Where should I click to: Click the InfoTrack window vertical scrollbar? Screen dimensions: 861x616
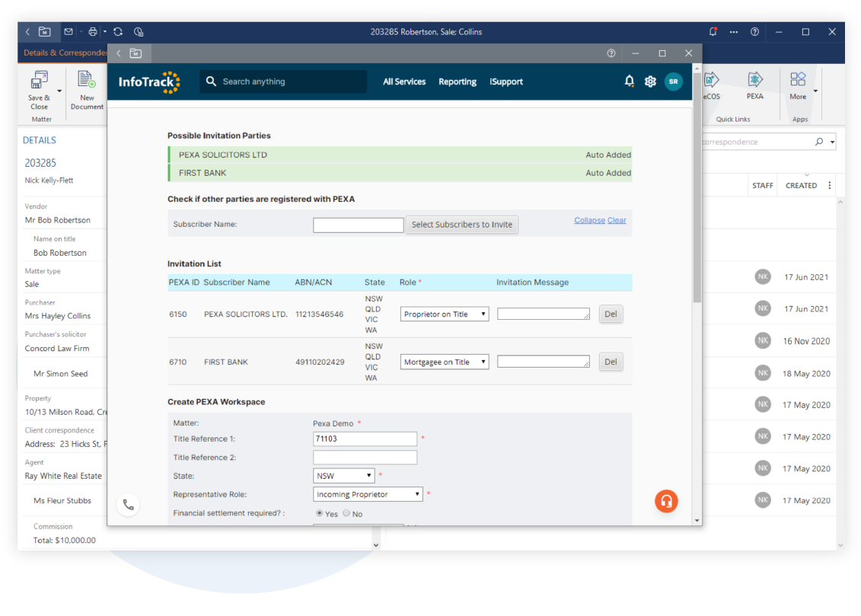pos(697,188)
